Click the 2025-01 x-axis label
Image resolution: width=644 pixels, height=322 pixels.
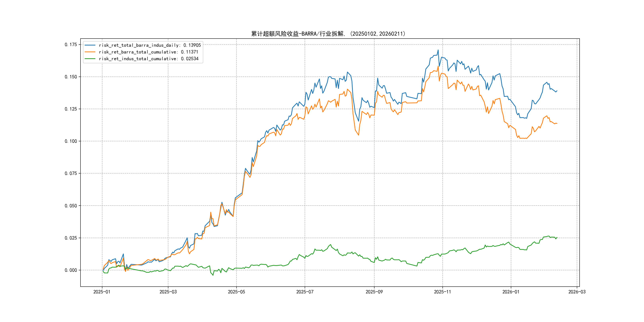point(102,292)
